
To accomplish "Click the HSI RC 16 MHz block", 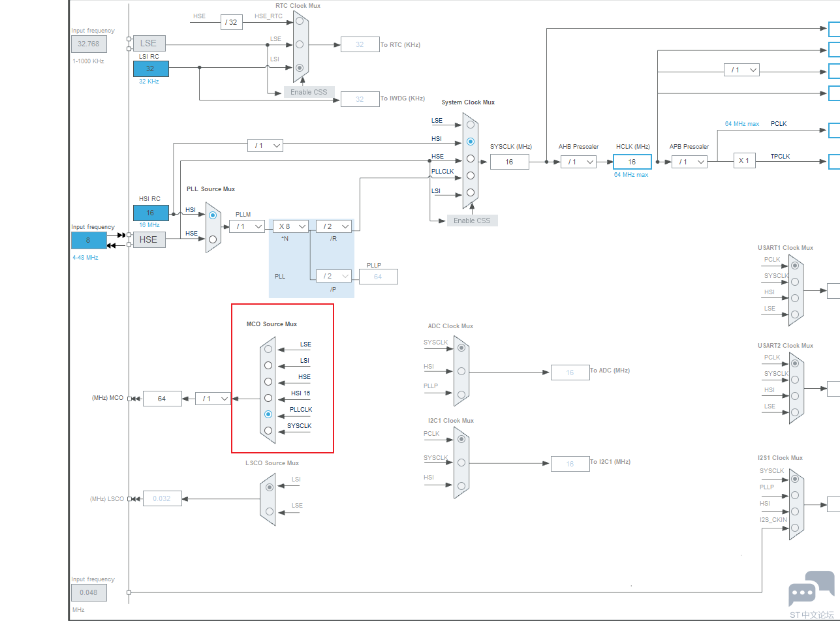I will [151, 213].
